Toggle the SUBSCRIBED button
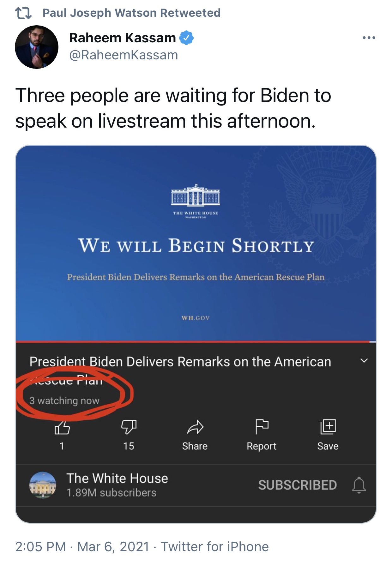 (297, 485)
